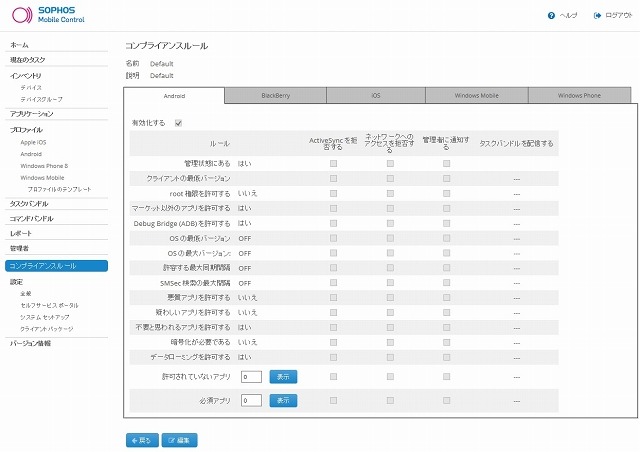The height and width of the screenshot is (452, 640).
Task: Open レポート in the sidebar
Action: coord(21,234)
